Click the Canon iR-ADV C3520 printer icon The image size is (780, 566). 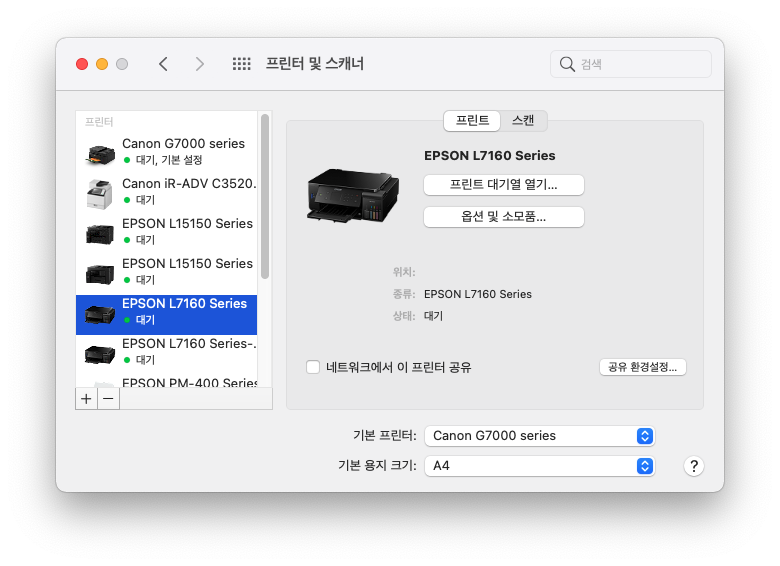pyautogui.click(x=100, y=194)
